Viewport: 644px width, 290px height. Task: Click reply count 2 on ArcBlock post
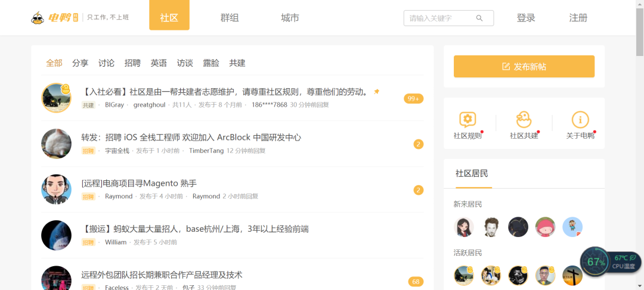(419, 144)
